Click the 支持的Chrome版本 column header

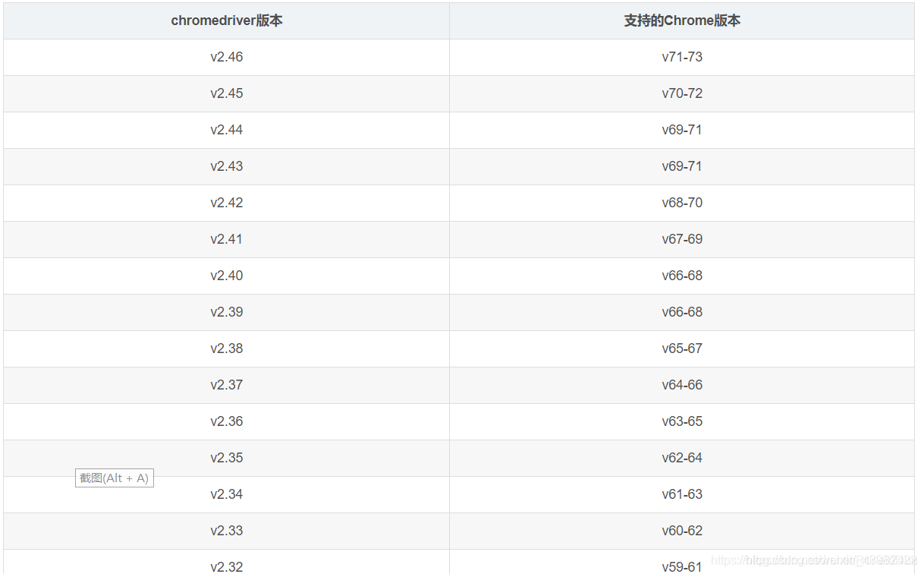682,20
